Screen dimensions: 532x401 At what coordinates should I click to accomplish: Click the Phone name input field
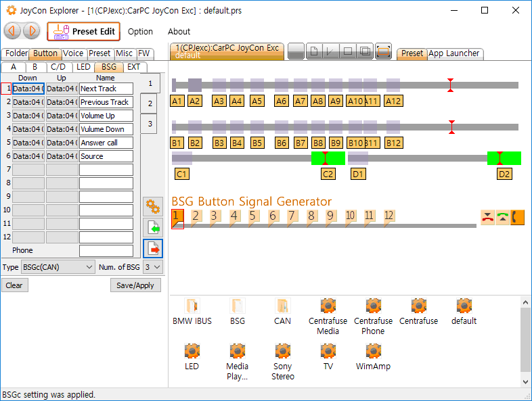point(106,251)
